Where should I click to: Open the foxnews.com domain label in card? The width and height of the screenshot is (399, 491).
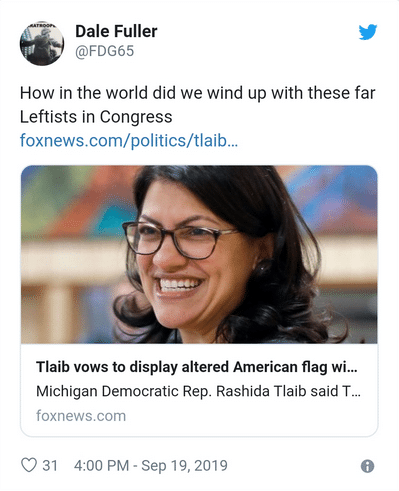pyautogui.click(x=81, y=416)
